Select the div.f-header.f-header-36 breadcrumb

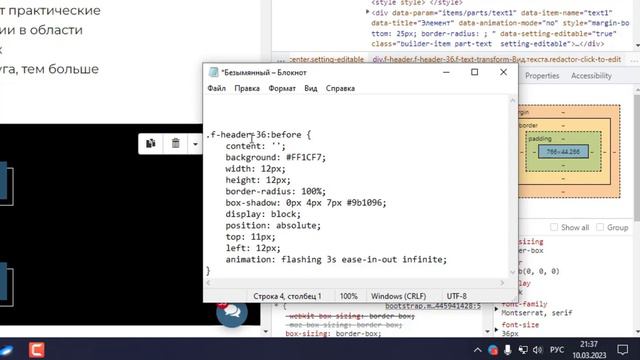coord(496,60)
